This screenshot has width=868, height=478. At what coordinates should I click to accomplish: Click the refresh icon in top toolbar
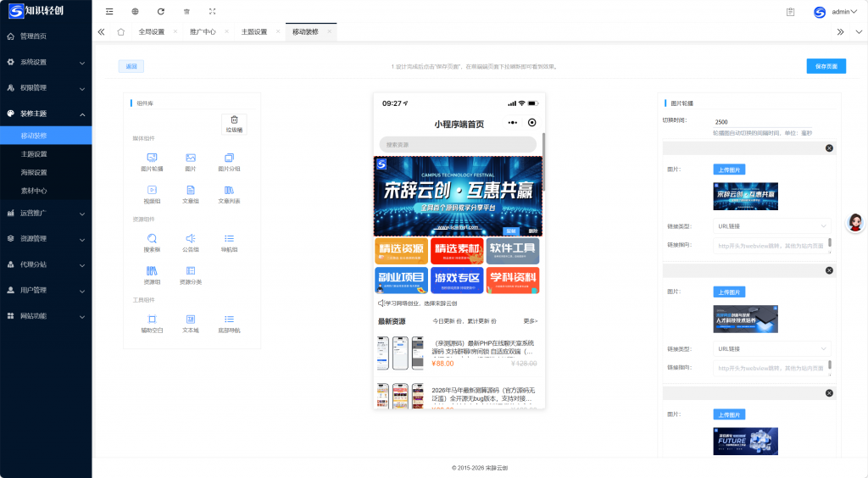click(x=160, y=12)
